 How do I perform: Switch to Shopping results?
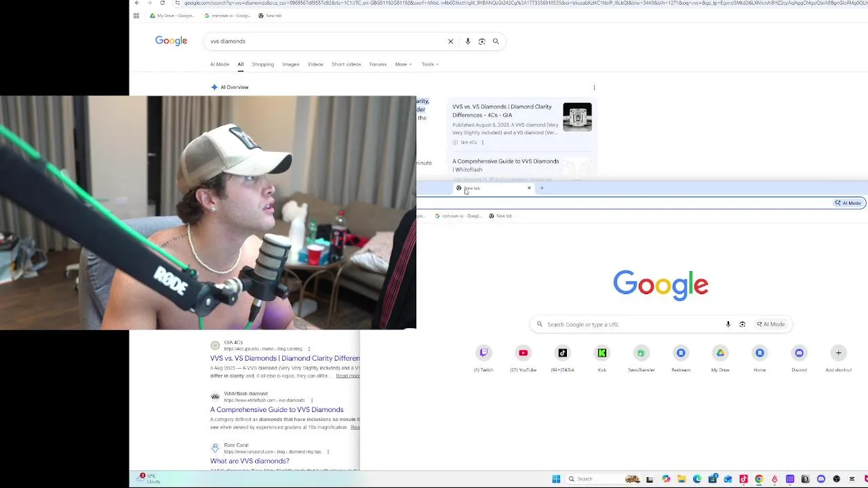click(263, 64)
